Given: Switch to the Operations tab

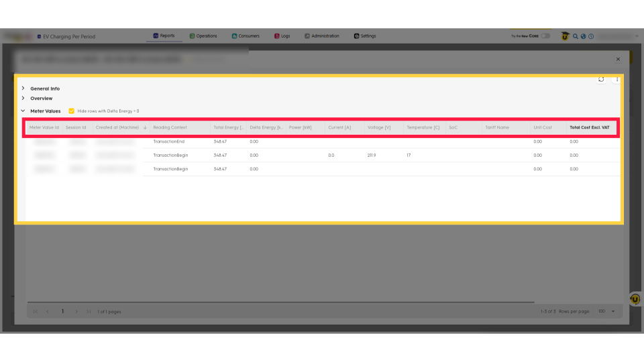Looking at the screenshot, I should [x=203, y=36].
